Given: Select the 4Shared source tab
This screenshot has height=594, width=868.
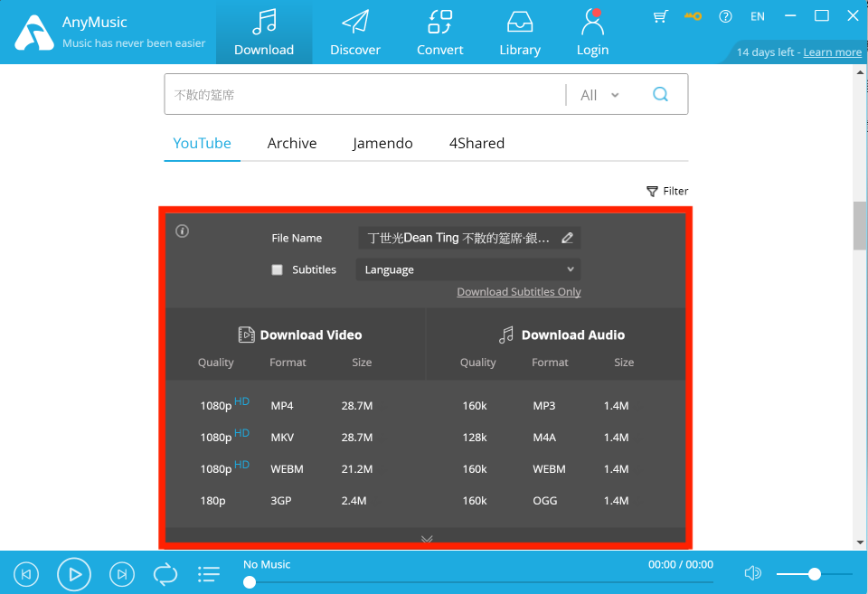Looking at the screenshot, I should point(476,144).
